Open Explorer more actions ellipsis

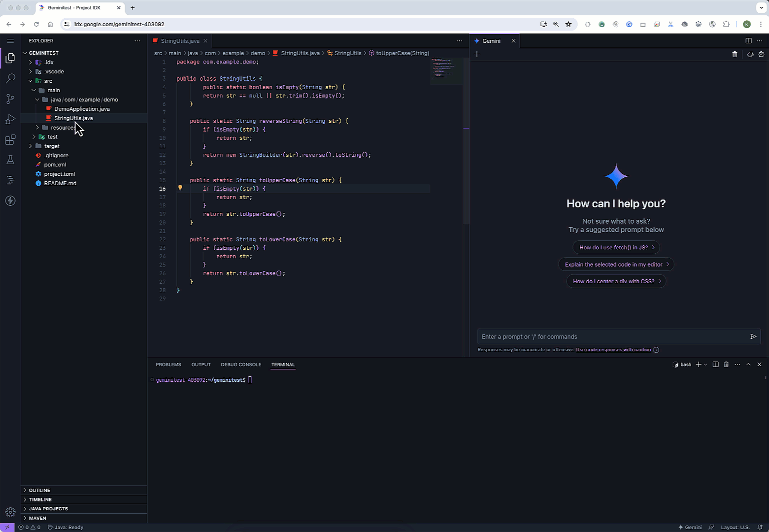[137, 41]
